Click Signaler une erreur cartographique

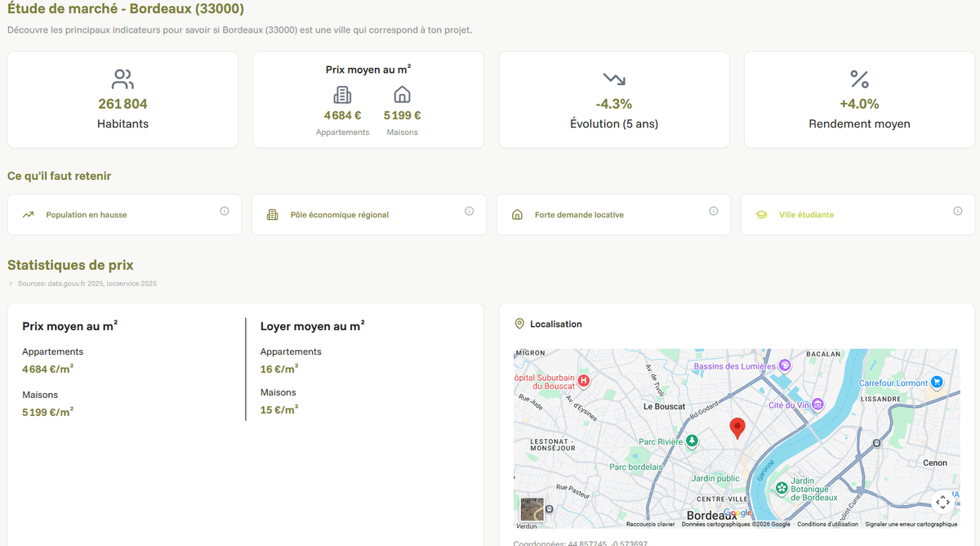(x=911, y=524)
